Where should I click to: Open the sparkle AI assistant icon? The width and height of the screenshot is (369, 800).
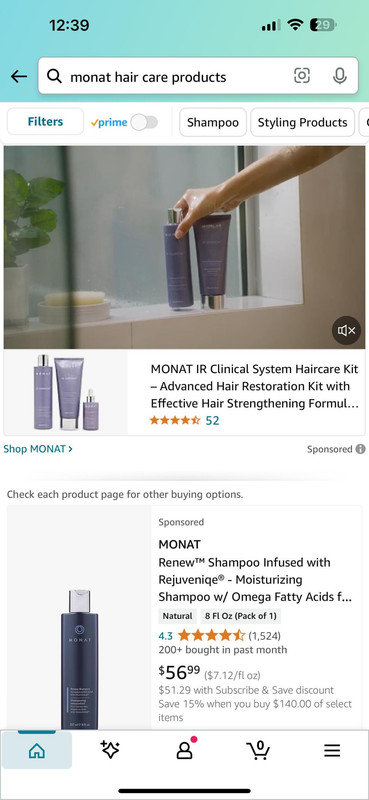click(110, 750)
